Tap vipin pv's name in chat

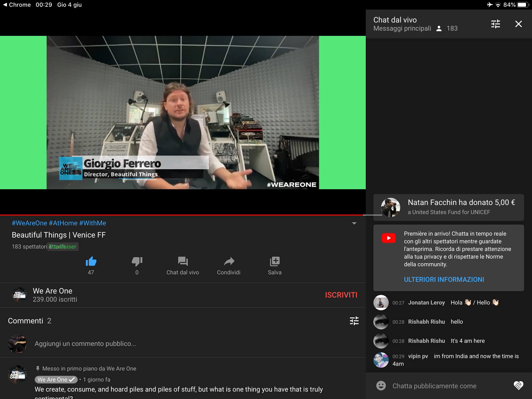coord(418,356)
